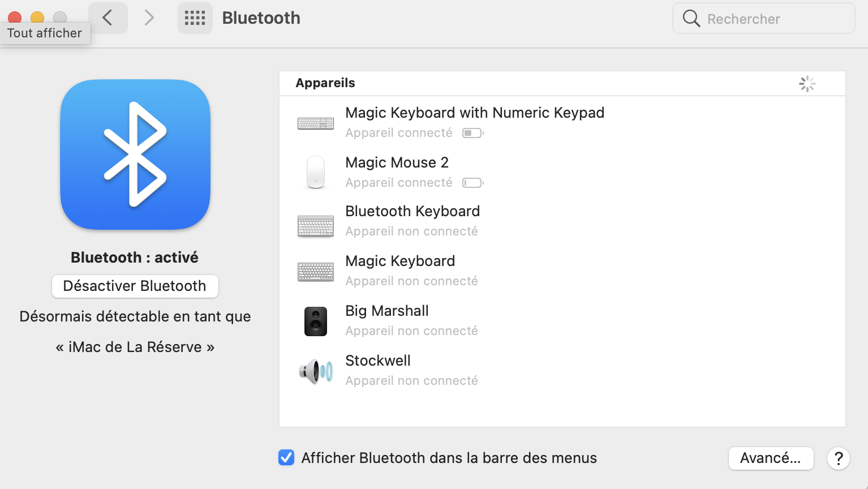Minimize the window with the yellow button

37,16
